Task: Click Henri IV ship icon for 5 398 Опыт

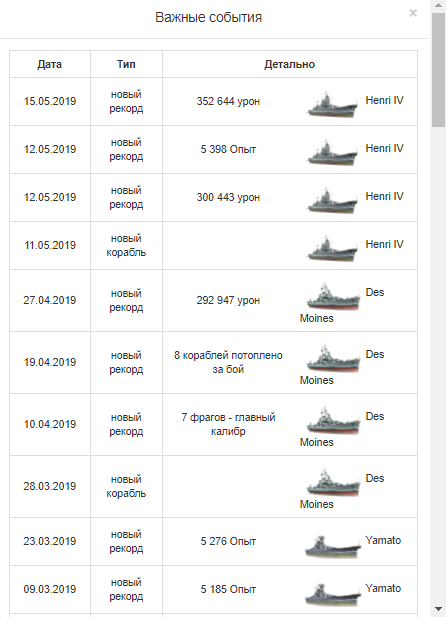Action: pos(333,153)
